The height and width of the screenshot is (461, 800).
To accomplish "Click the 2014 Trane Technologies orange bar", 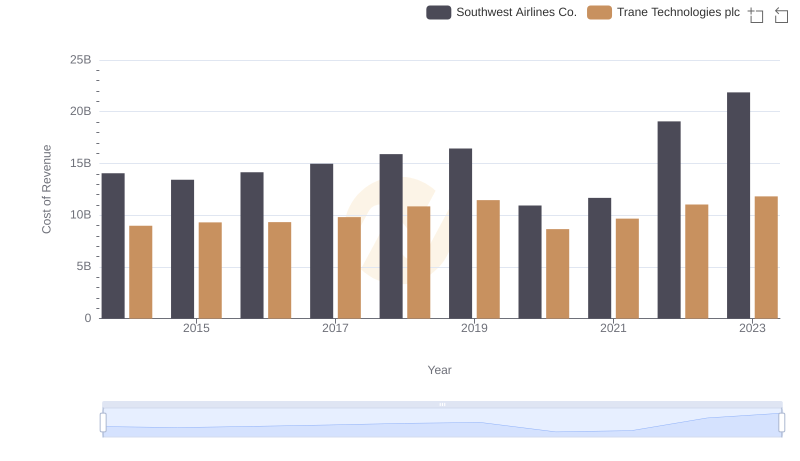I will coord(141,272).
